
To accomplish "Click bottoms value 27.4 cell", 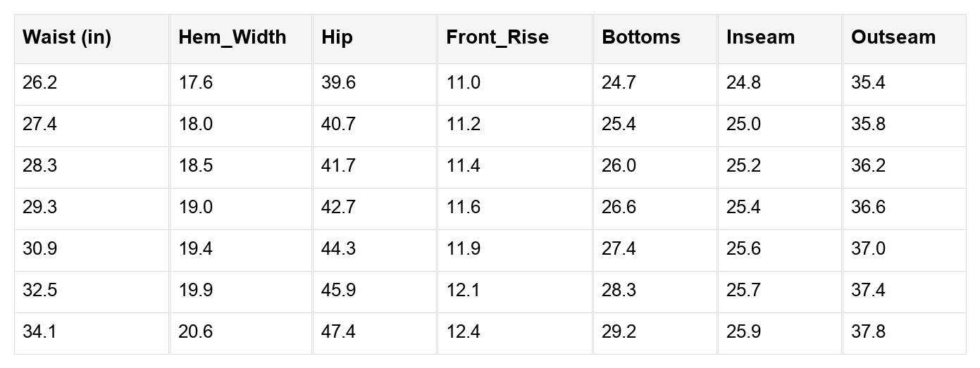I will 619,249.
